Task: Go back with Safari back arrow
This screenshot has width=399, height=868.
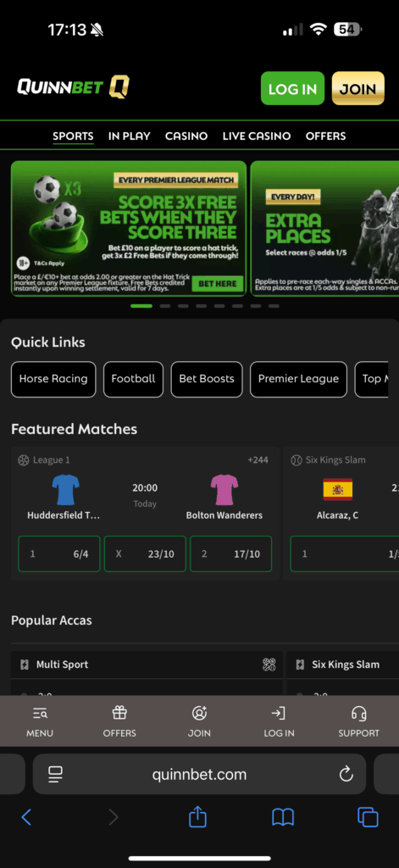Action: [x=26, y=817]
